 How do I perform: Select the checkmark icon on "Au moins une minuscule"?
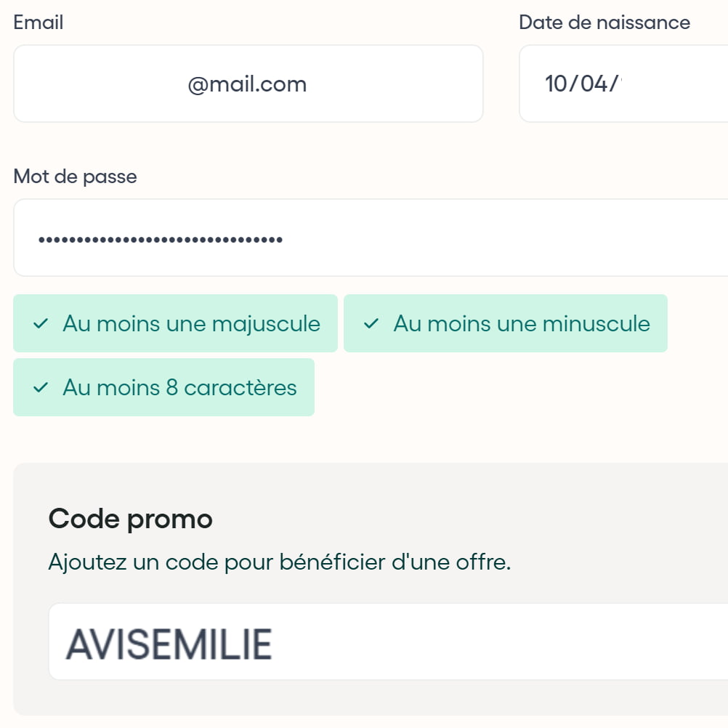coord(373,324)
